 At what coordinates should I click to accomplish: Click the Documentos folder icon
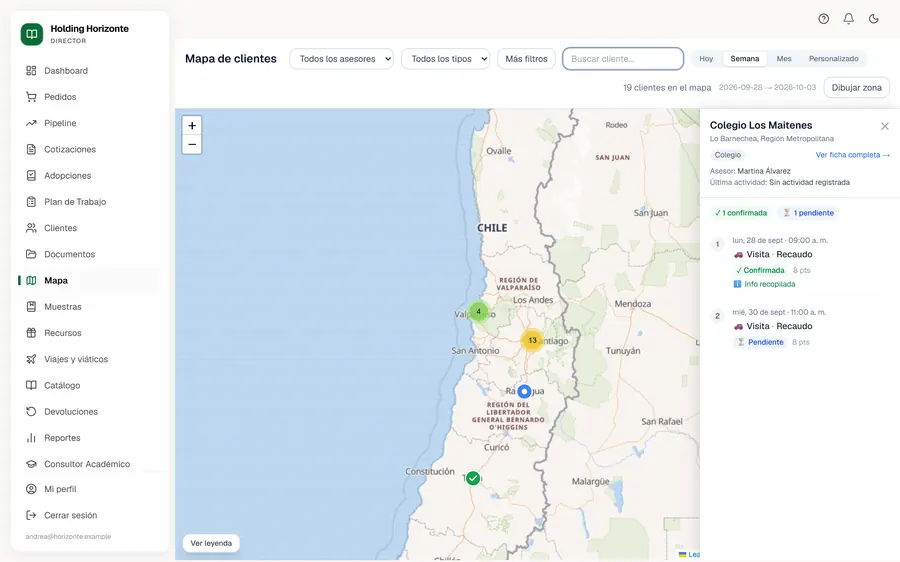pos(31,254)
